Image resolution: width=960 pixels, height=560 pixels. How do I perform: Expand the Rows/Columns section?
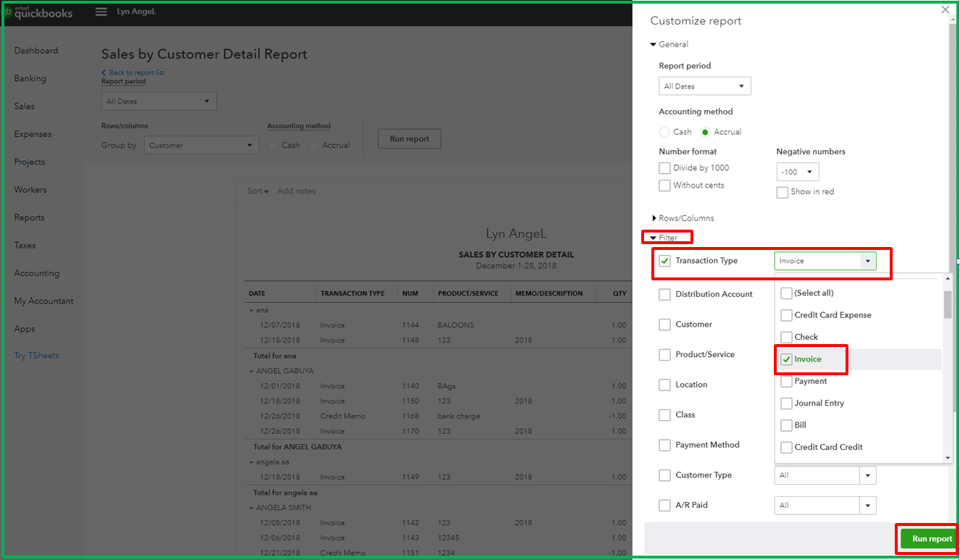tap(682, 218)
